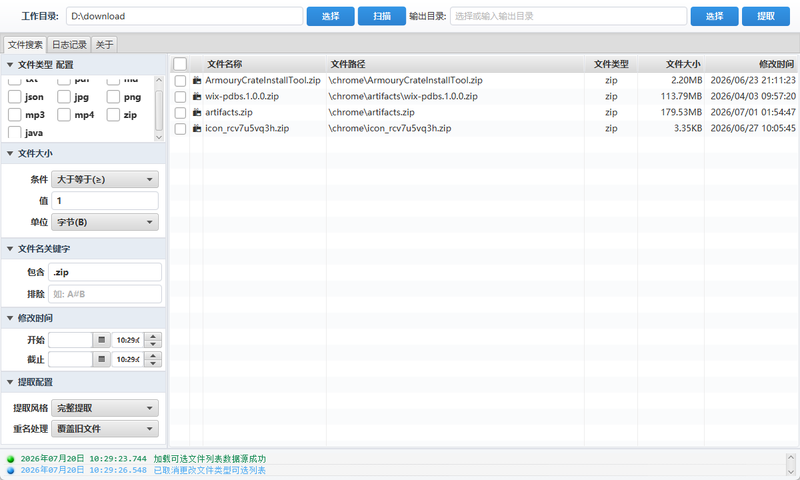Sort by 修改时间 column header
Screen dimensions: 800x480
pos(751,64)
